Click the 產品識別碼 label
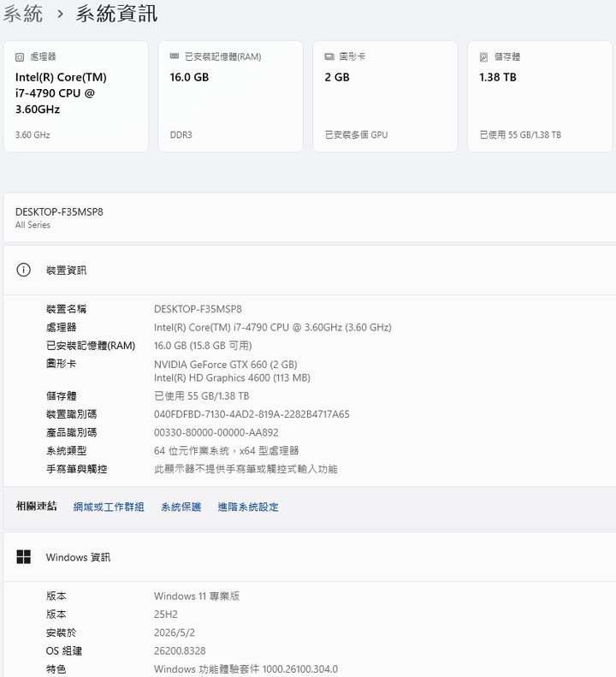The height and width of the screenshot is (677, 616). [x=71, y=432]
